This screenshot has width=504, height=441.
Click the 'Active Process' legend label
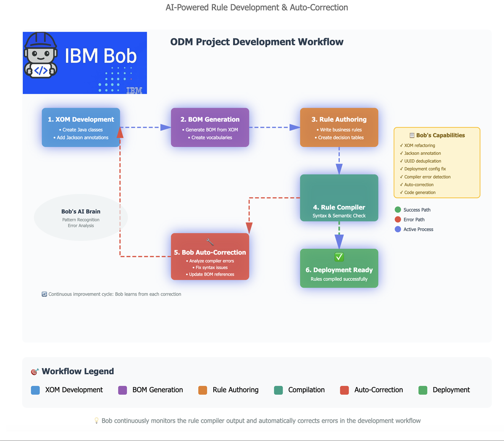[x=418, y=229]
